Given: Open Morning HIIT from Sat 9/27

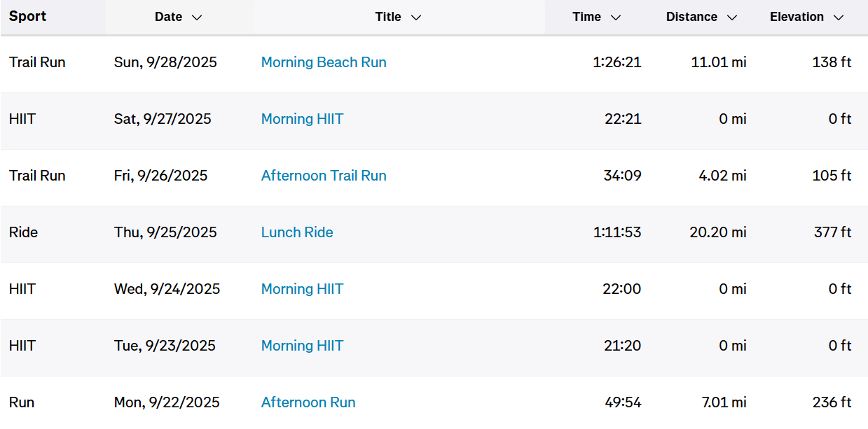Looking at the screenshot, I should coord(302,119).
